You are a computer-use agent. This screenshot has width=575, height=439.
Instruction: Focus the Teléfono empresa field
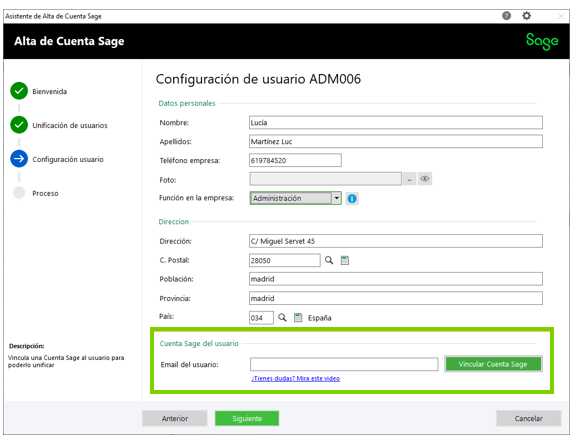click(x=295, y=160)
